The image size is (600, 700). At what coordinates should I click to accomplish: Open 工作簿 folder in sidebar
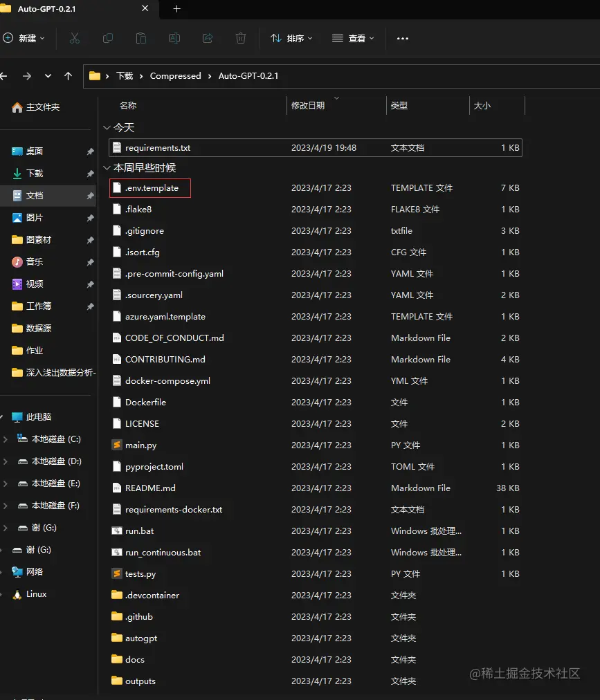[x=31, y=306]
